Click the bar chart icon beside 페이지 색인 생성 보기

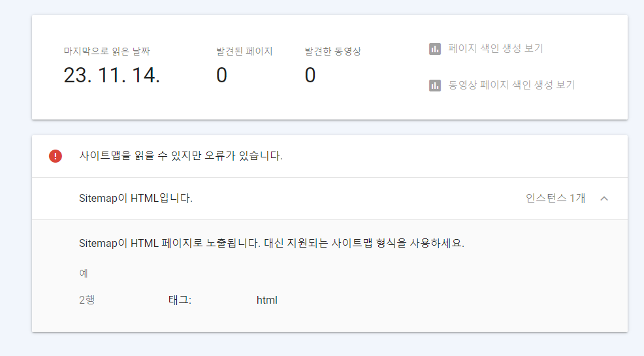435,49
